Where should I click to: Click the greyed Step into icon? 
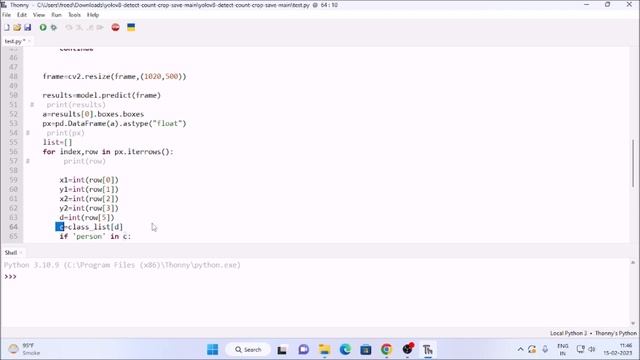(x=79, y=27)
